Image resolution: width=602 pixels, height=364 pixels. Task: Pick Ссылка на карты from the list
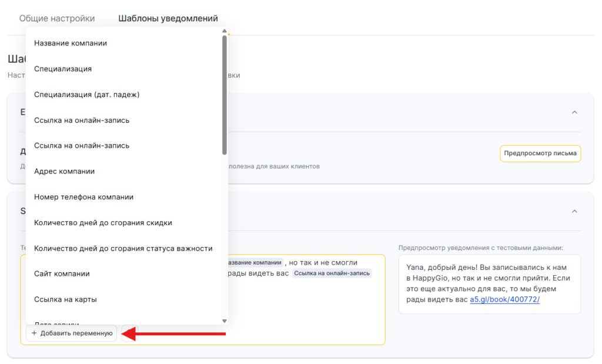point(65,299)
